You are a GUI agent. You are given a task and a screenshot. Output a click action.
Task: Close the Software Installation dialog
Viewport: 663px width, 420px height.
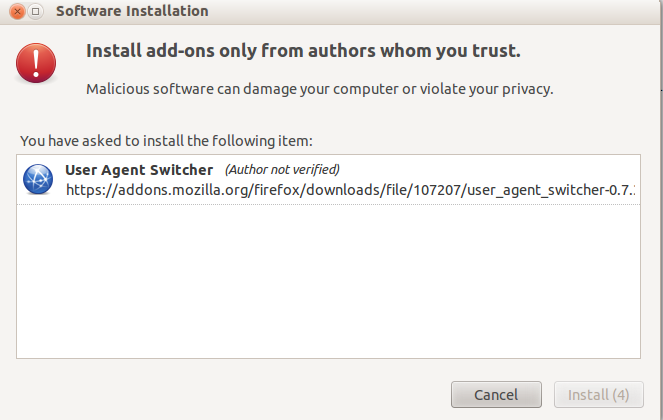(15, 12)
